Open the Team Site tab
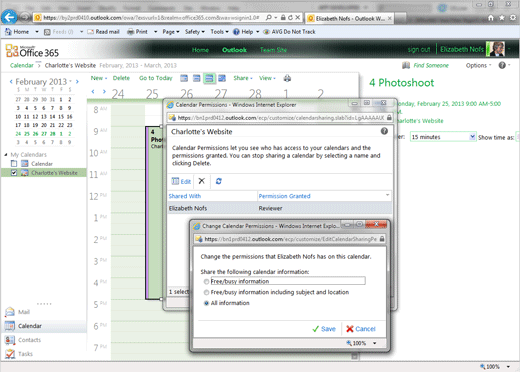Image resolution: width=520 pixels, height=372 pixels. tap(273, 50)
